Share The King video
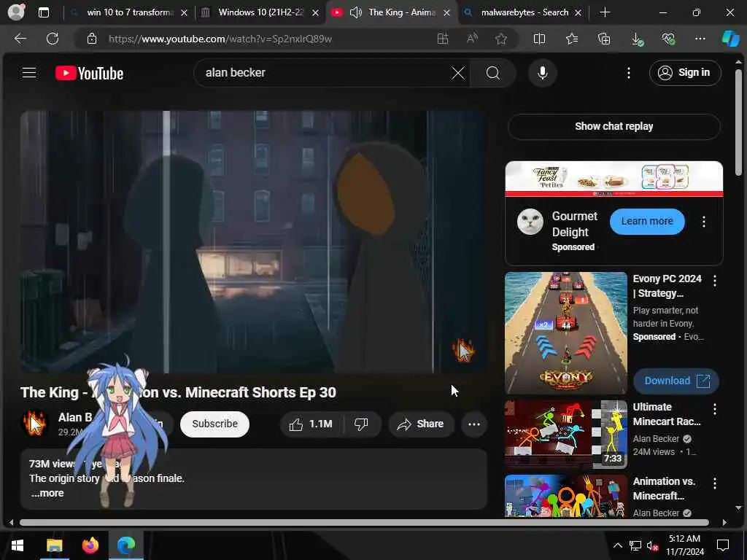 click(x=421, y=424)
